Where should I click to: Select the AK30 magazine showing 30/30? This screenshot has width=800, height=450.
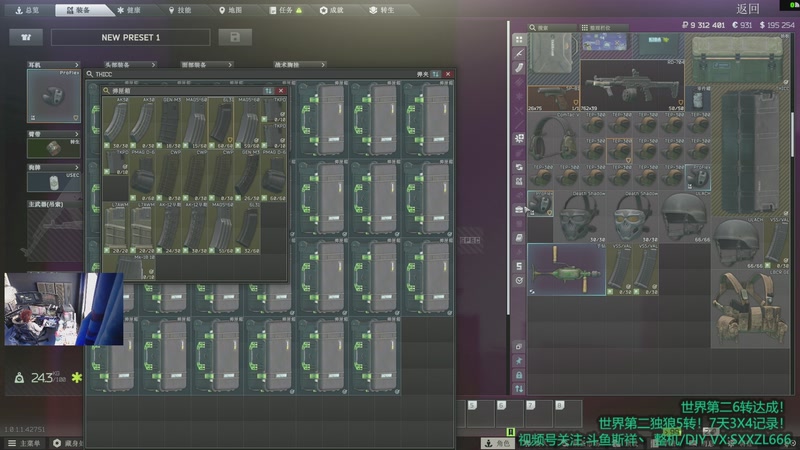116,122
